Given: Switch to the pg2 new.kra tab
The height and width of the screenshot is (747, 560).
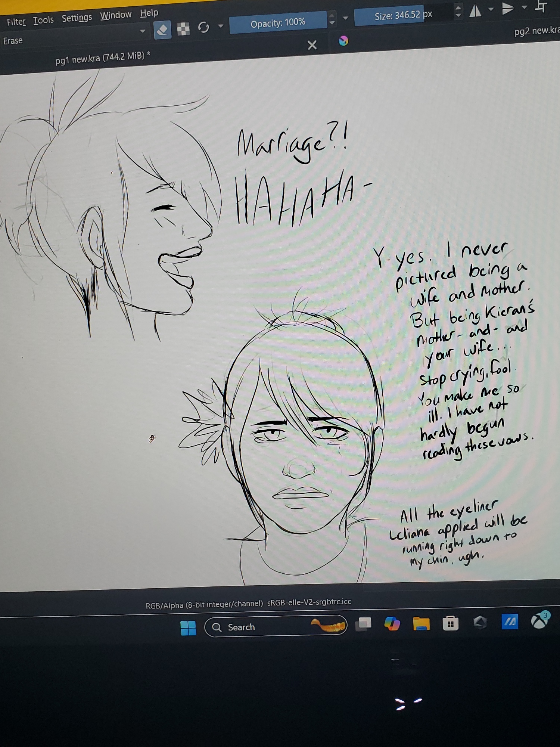Looking at the screenshot, I should point(536,31).
